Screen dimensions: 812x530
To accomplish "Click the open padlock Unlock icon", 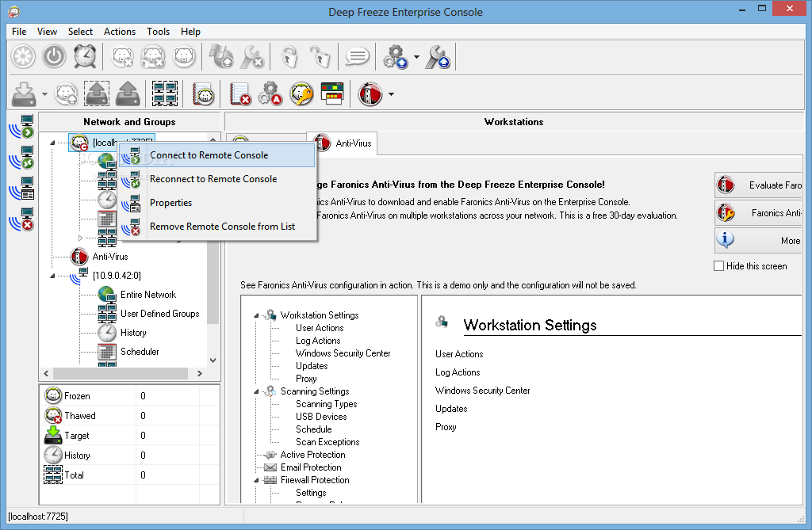I will pos(320,56).
